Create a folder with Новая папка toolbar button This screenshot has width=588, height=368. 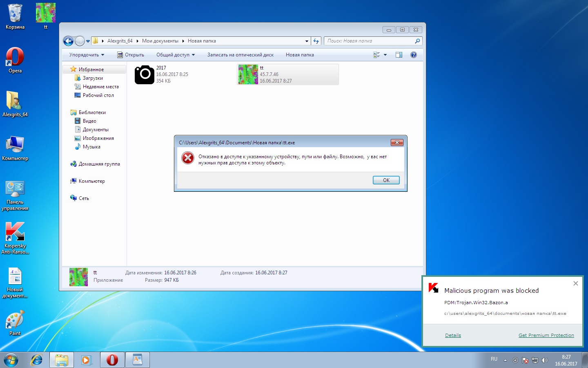(x=300, y=55)
